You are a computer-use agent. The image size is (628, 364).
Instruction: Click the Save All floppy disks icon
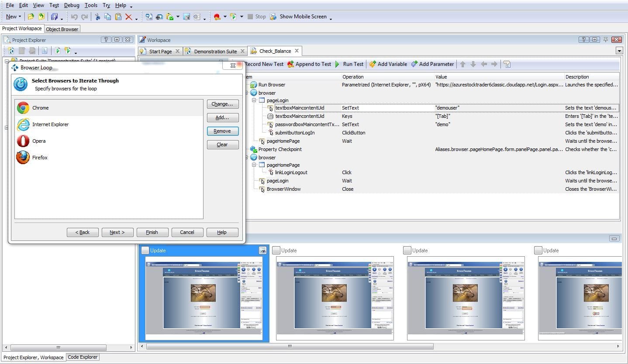[x=54, y=17]
